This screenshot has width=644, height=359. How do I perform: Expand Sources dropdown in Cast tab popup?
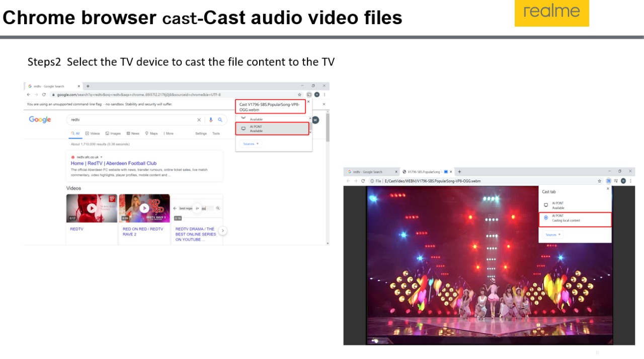553,235
